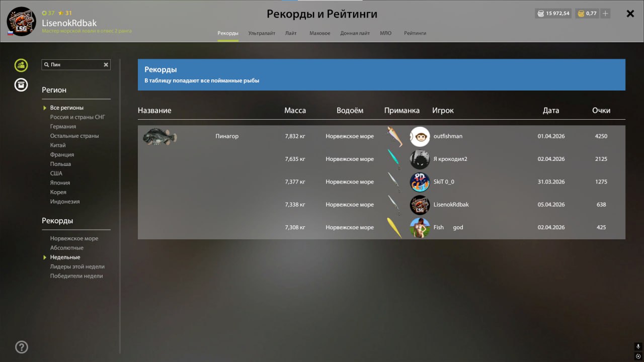Click the search field containing Пин
Image resolution: width=644 pixels, height=362 pixels.
[x=74, y=65]
